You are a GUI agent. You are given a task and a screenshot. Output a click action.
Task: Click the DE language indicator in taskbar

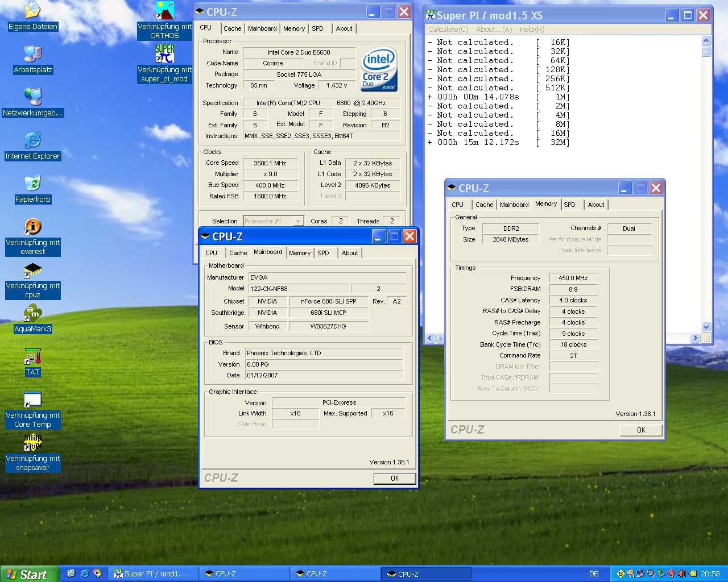(593, 574)
